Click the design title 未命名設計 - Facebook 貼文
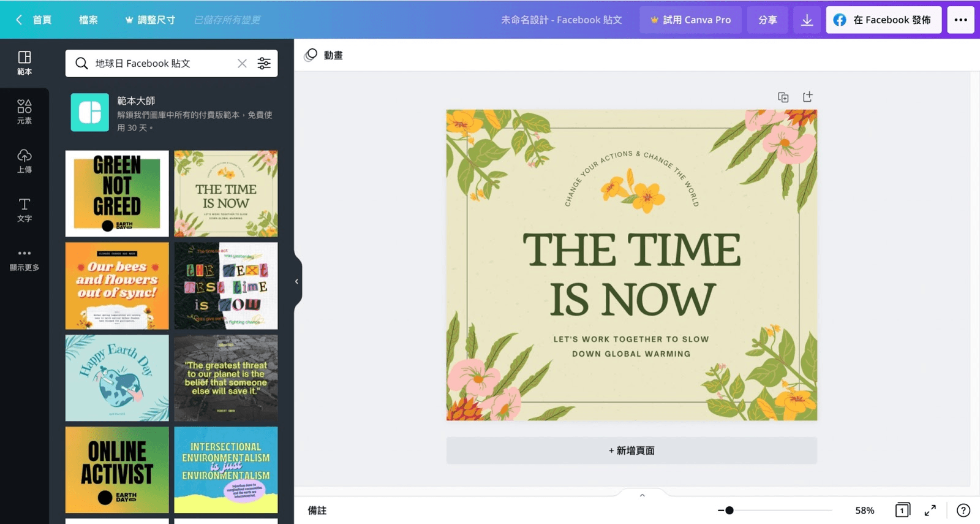Viewport: 980px width, 524px height. click(562, 20)
